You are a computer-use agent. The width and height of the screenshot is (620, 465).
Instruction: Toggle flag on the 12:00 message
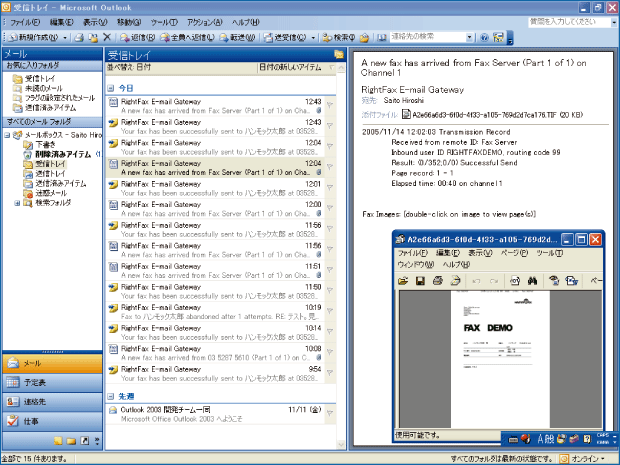[x=330, y=208]
